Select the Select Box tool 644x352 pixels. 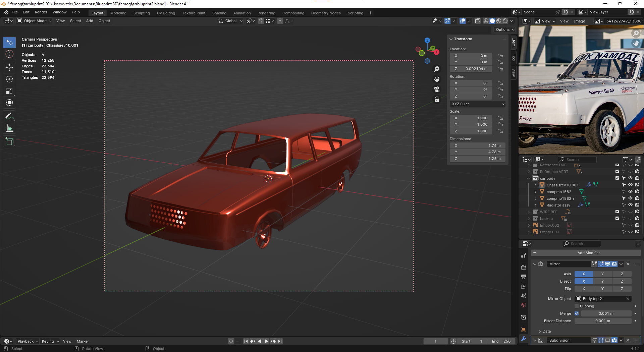click(x=9, y=42)
